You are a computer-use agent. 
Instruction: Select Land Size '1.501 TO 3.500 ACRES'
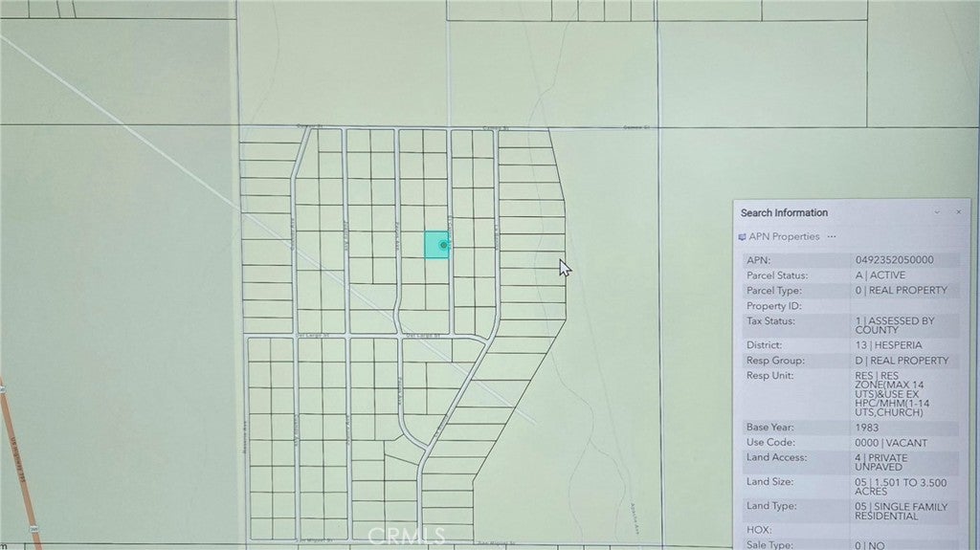pos(901,487)
